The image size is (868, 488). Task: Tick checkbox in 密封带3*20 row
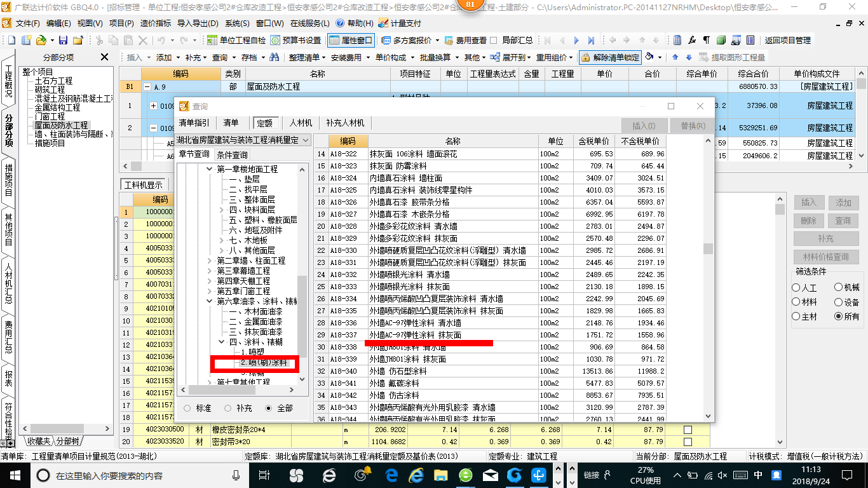point(687,442)
